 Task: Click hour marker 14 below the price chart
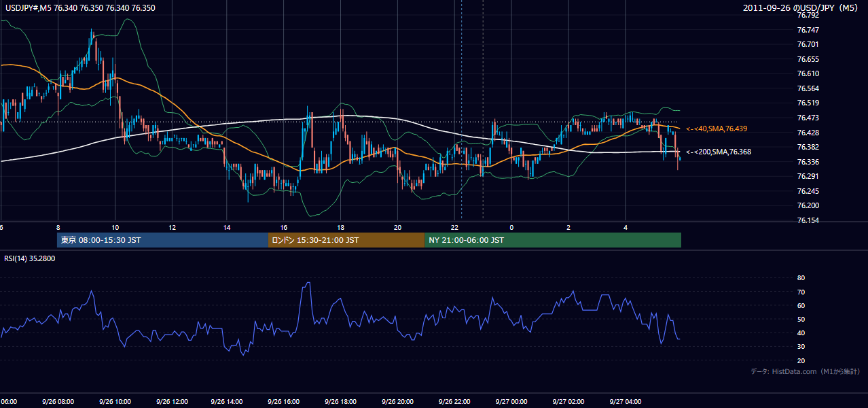pos(228,228)
